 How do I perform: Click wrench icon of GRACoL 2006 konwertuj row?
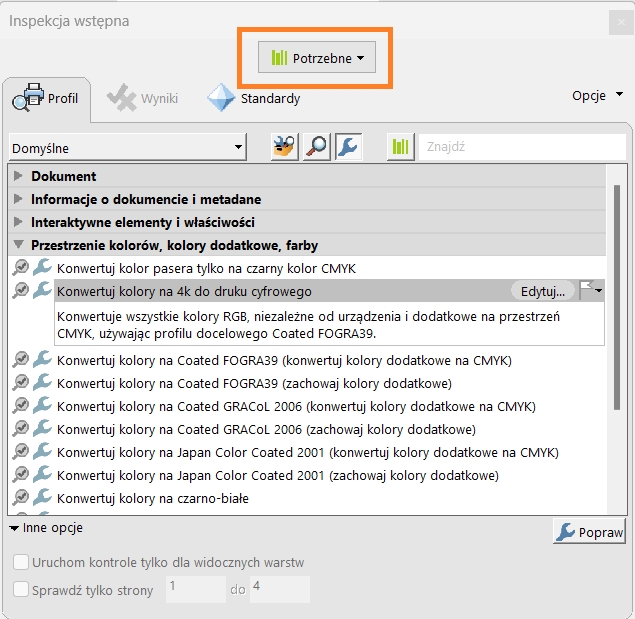(43, 405)
